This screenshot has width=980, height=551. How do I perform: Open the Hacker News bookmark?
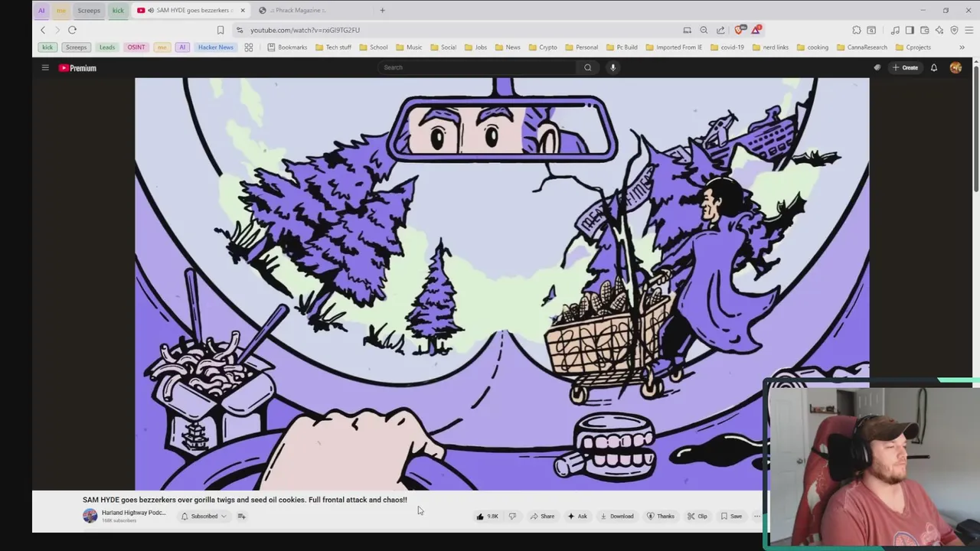point(215,47)
